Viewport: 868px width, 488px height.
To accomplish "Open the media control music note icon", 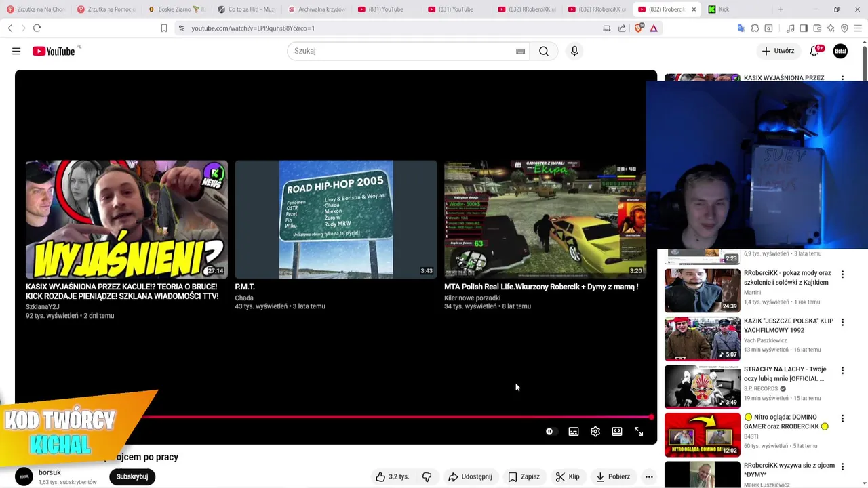I will coord(790,28).
